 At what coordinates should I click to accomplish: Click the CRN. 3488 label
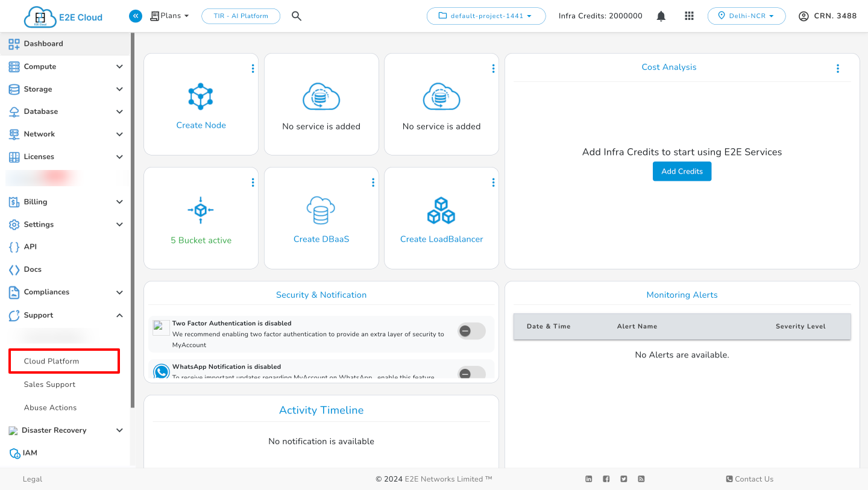click(x=835, y=16)
